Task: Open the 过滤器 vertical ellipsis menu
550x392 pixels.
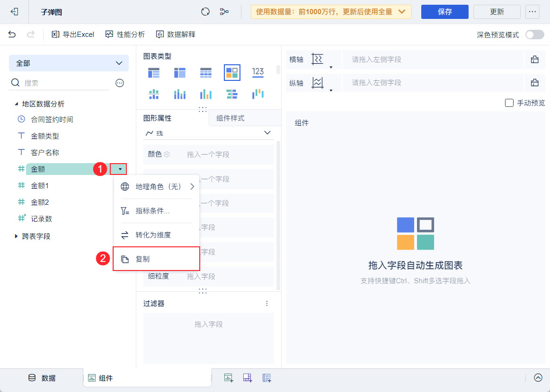Action: tap(267, 304)
